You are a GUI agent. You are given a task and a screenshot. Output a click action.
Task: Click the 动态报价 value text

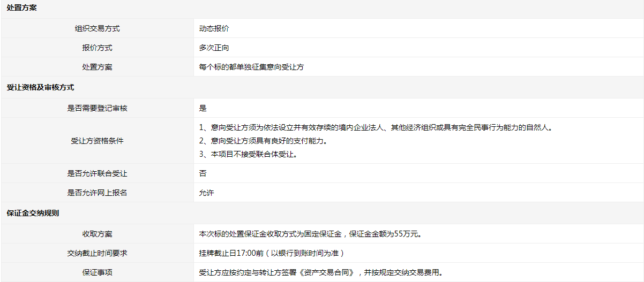click(x=214, y=28)
